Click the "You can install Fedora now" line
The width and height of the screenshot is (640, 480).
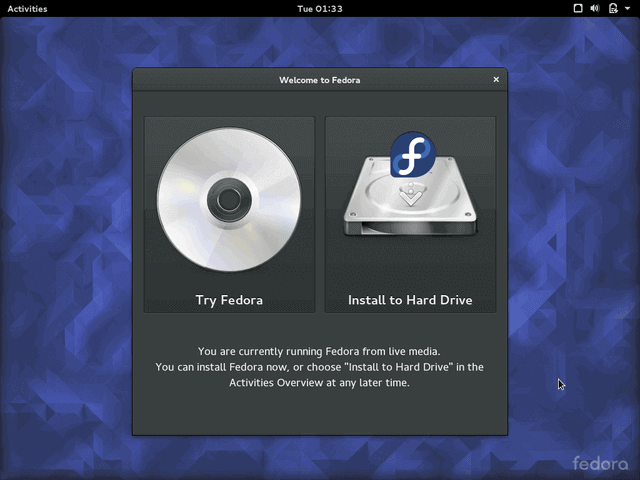click(x=319, y=367)
